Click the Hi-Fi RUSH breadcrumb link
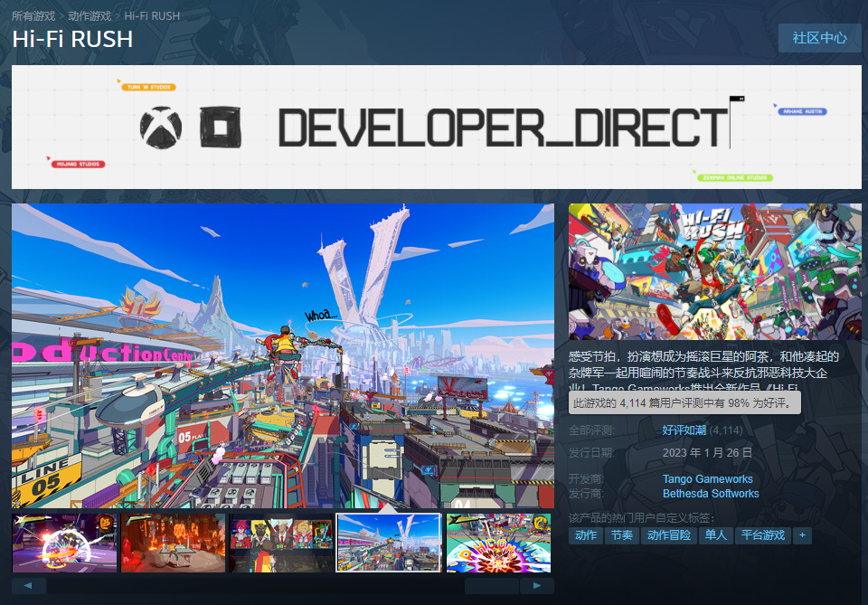Image resolution: width=868 pixels, height=605 pixels. click(152, 16)
